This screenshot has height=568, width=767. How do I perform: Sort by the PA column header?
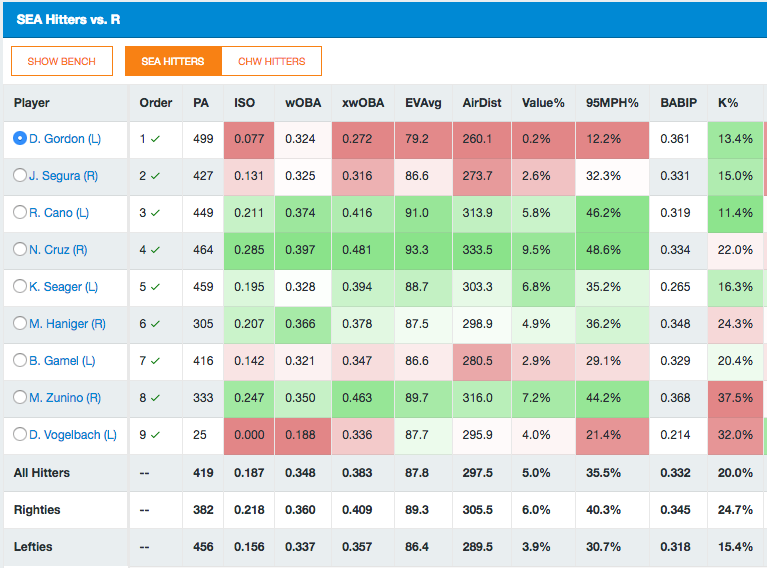[201, 103]
